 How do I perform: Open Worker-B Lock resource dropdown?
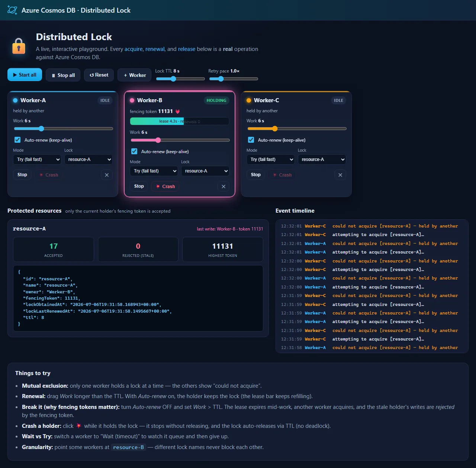click(x=205, y=171)
